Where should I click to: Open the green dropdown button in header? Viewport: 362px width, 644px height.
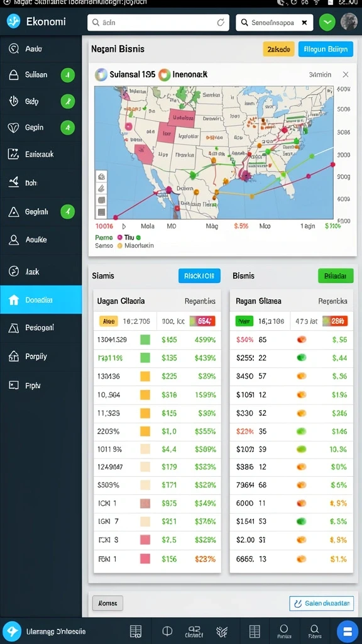click(327, 23)
